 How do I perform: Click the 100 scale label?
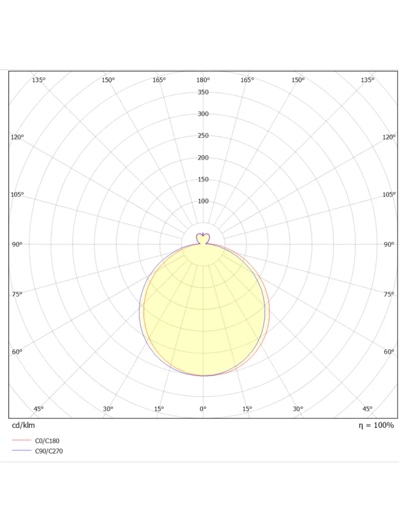203,201
